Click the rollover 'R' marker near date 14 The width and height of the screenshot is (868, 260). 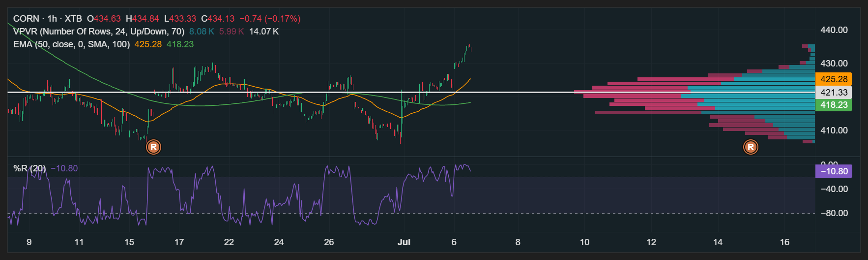pos(751,147)
